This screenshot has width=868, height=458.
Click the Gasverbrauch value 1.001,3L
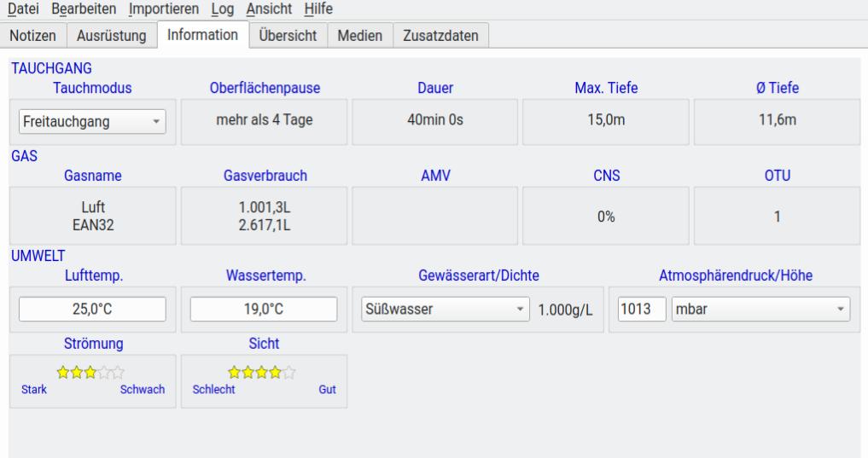click(264, 207)
